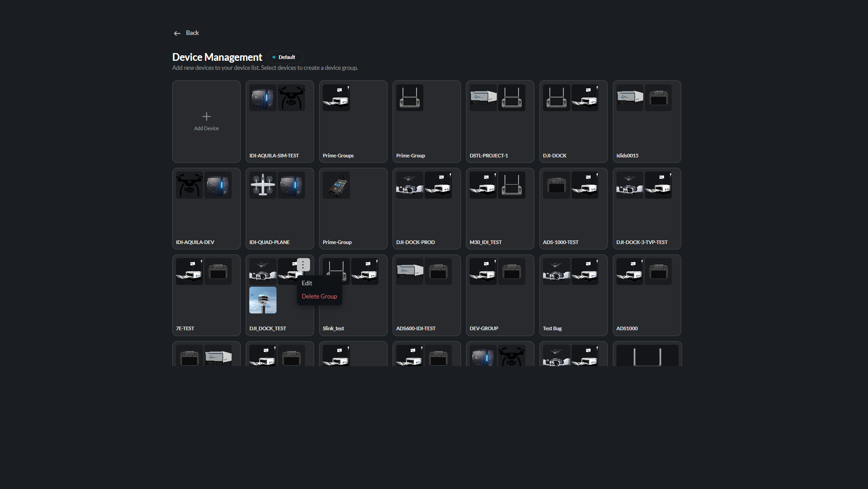The image size is (868, 489).
Task: Click the controller icon in DEV-GROUP card
Action: click(x=512, y=271)
